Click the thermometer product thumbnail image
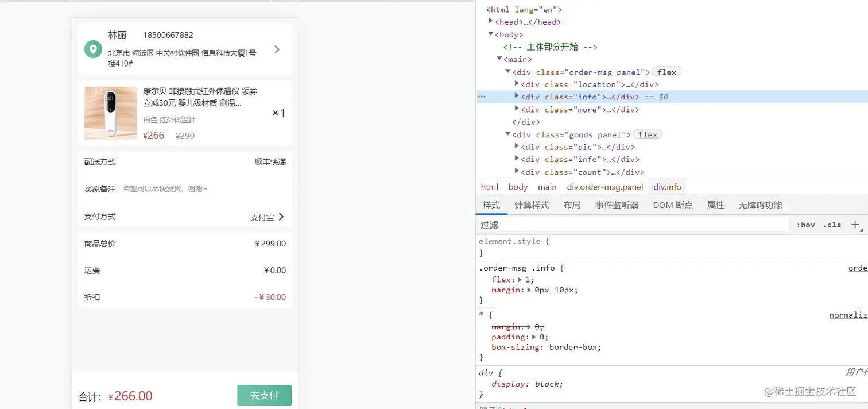 pyautogui.click(x=110, y=113)
